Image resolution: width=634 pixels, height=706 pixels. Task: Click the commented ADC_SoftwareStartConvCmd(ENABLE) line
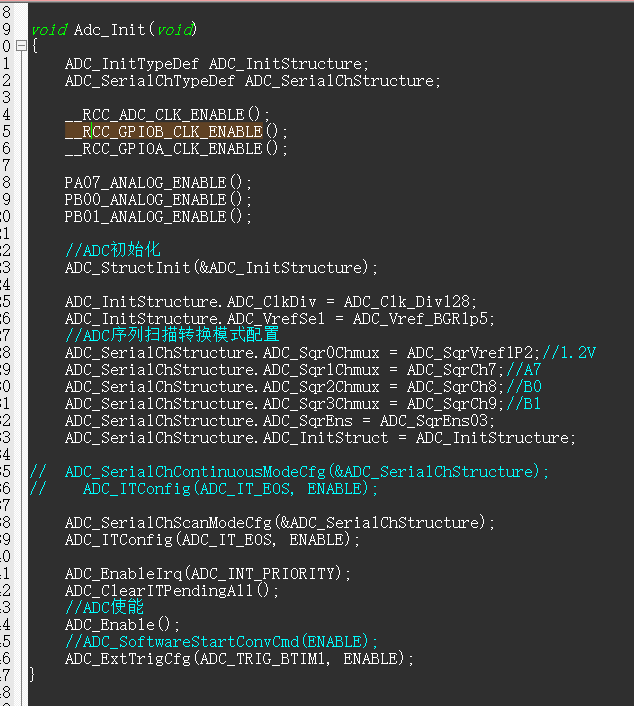point(221,642)
